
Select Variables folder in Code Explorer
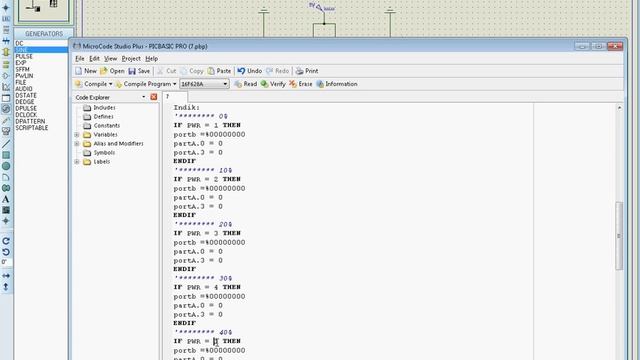(x=100, y=135)
